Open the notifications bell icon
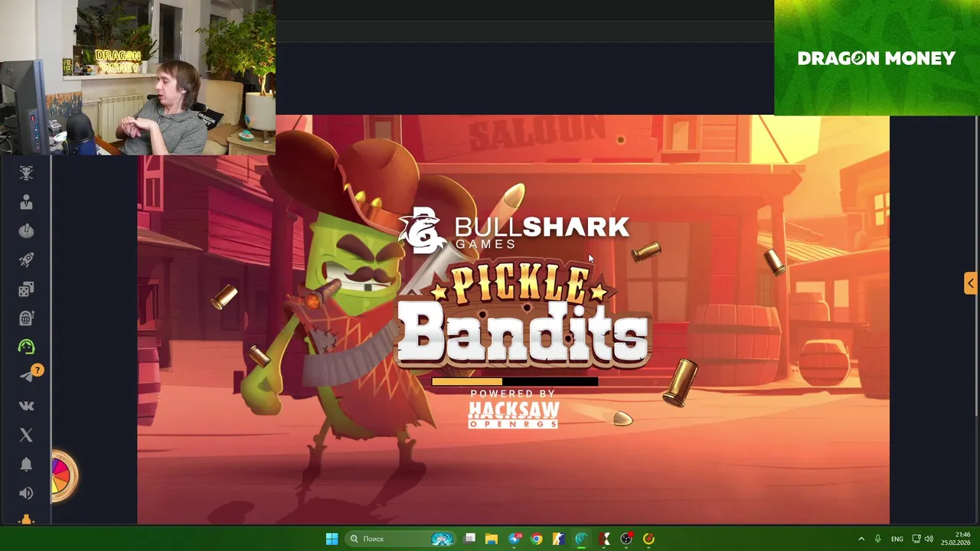The image size is (980, 551). click(x=26, y=465)
